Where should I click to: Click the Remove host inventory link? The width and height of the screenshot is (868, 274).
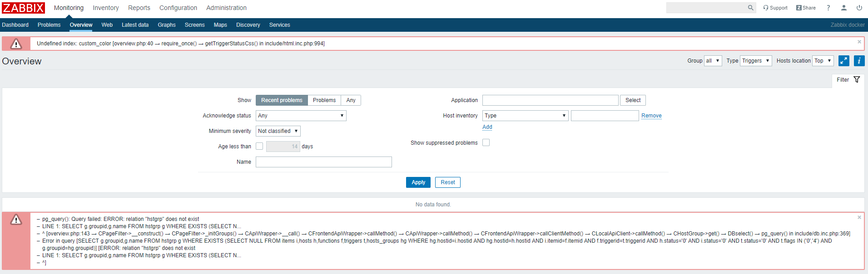[x=651, y=116]
